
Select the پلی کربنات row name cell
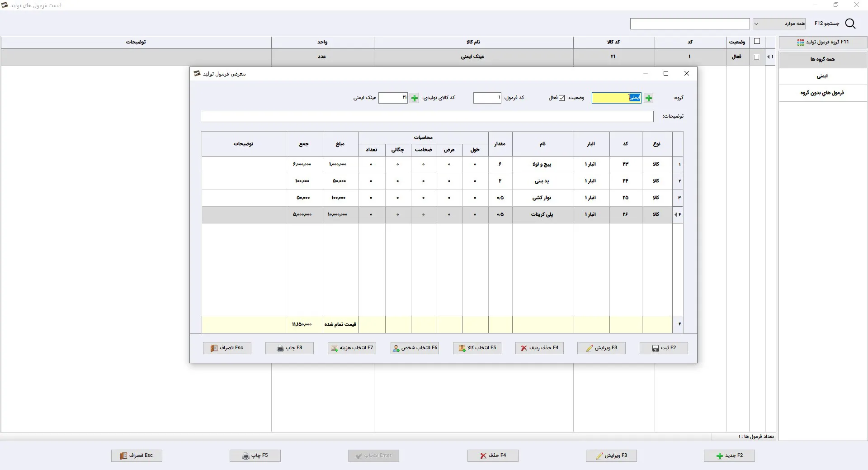[x=542, y=214]
